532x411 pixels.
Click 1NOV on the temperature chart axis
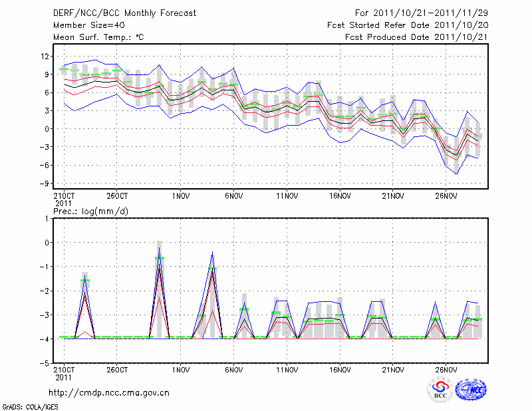(180, 197)
